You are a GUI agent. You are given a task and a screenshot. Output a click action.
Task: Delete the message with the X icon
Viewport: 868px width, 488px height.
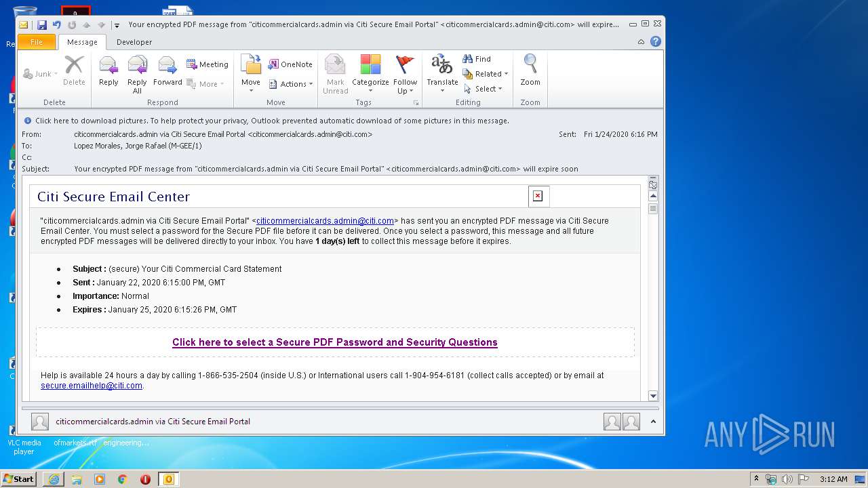pyautogui.click(x=74, y=70)
